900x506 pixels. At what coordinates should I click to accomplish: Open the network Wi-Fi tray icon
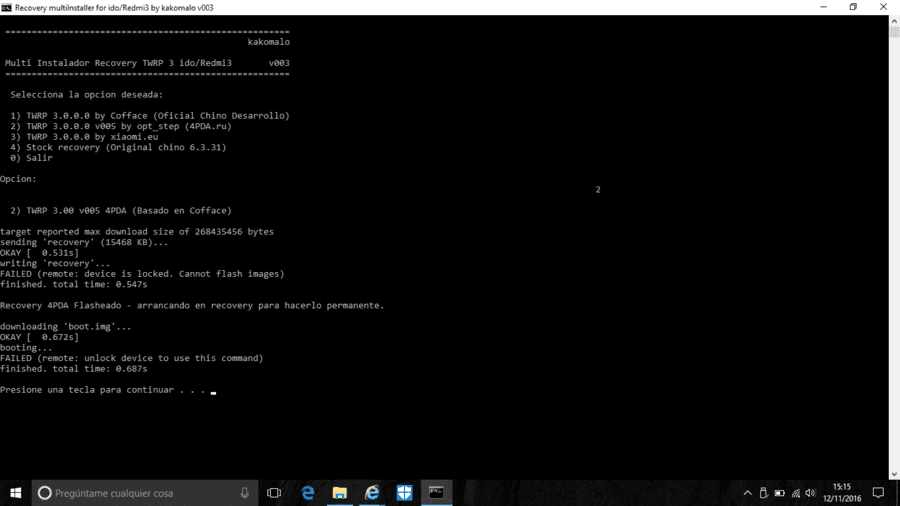click(796, 493)
